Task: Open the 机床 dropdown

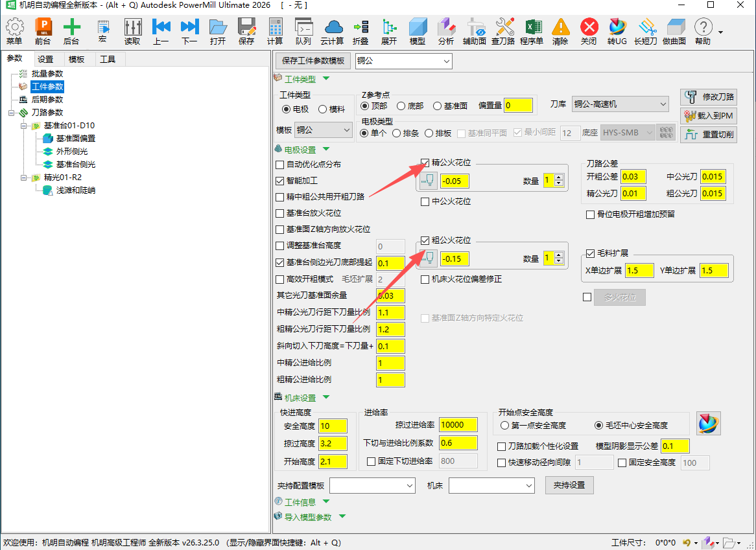Action: [x=491, y=485]
